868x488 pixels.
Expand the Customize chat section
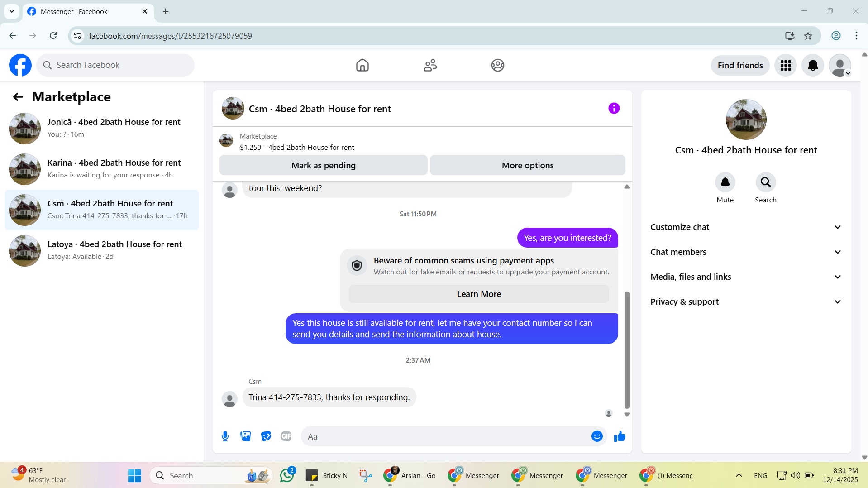(x=746, y=227)
